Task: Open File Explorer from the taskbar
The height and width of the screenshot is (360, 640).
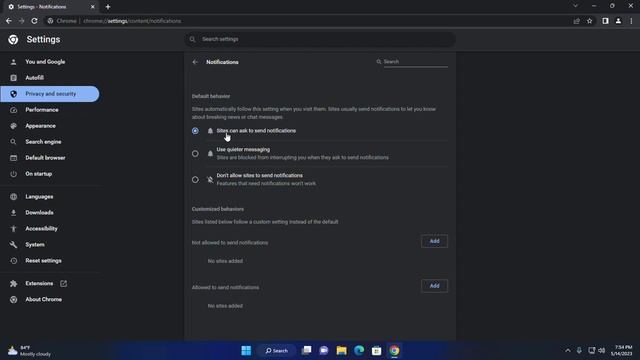Action: pos(341,351)
